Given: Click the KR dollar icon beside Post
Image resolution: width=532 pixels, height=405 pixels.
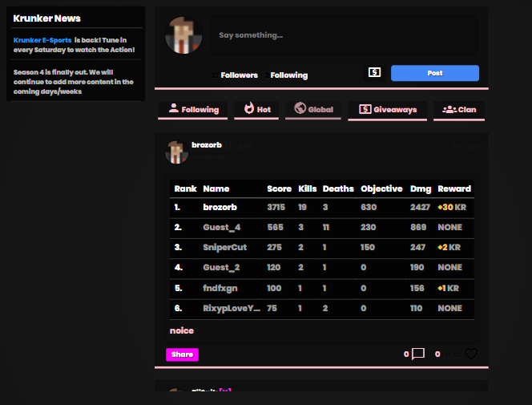Looking at the screenshot, I should tap(374, 72).
